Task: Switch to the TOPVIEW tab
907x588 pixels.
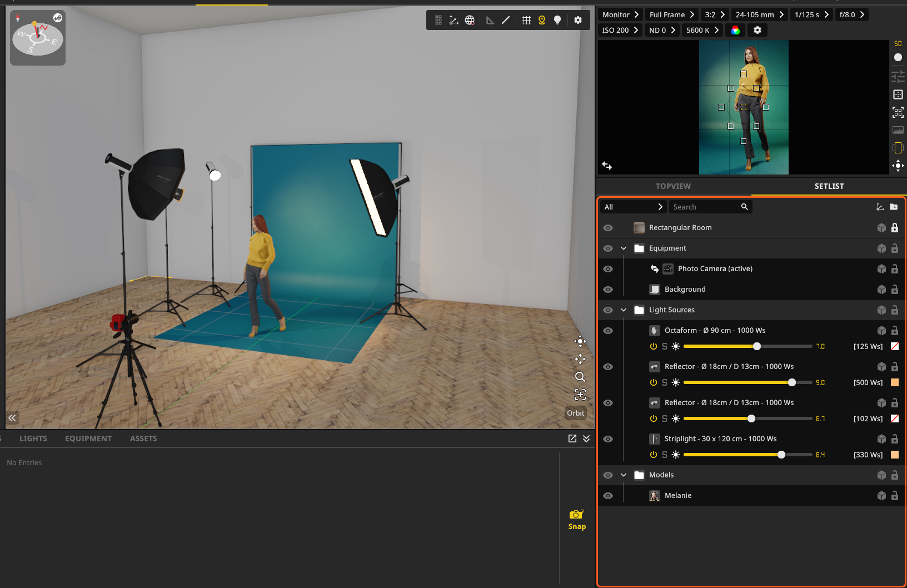Action: click(673, 186)
